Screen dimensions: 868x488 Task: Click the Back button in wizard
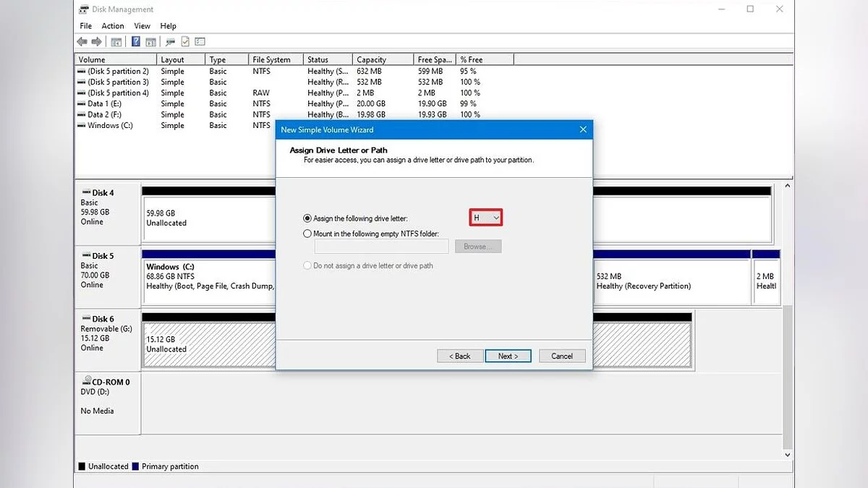[460, 356]
